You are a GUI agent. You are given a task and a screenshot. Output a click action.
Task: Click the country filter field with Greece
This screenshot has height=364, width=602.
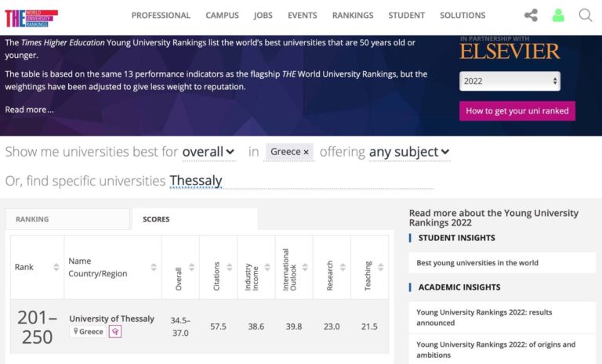coord(288,152)
